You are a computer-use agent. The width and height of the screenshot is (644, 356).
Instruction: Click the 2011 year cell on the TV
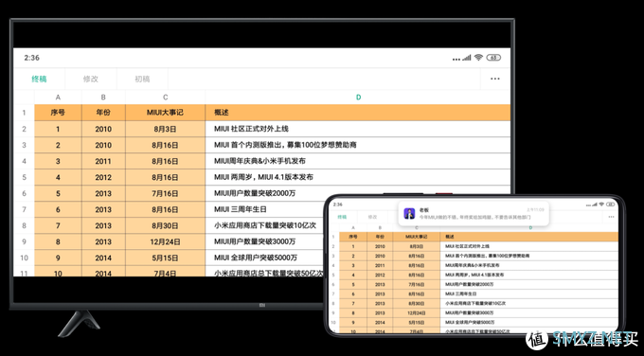click(103, 161)
